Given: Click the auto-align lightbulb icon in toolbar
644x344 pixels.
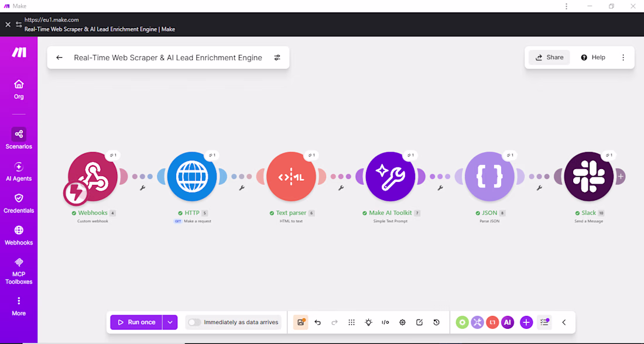Looking at the screenshot, I should (368, 322).
